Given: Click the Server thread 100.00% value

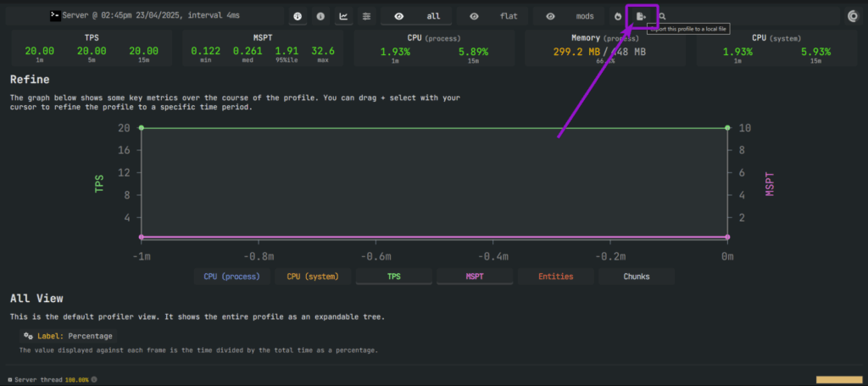Looking at the screenshot, I should pyautogui.click(x=77, y=380).
